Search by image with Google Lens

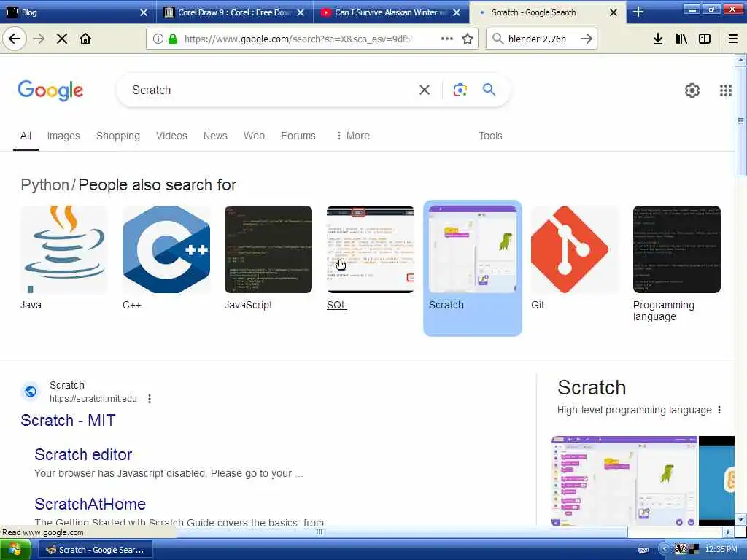click(x=460, y=90)
